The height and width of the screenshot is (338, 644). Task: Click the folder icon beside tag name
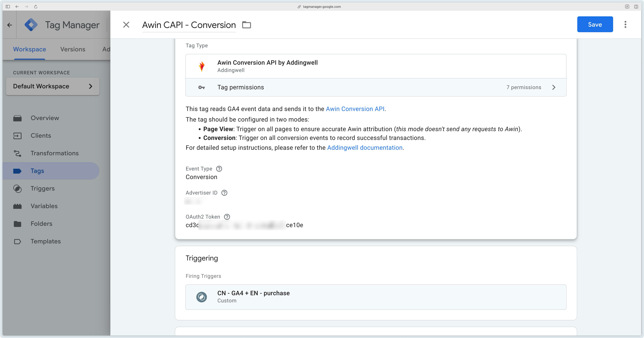pos(247,25)
